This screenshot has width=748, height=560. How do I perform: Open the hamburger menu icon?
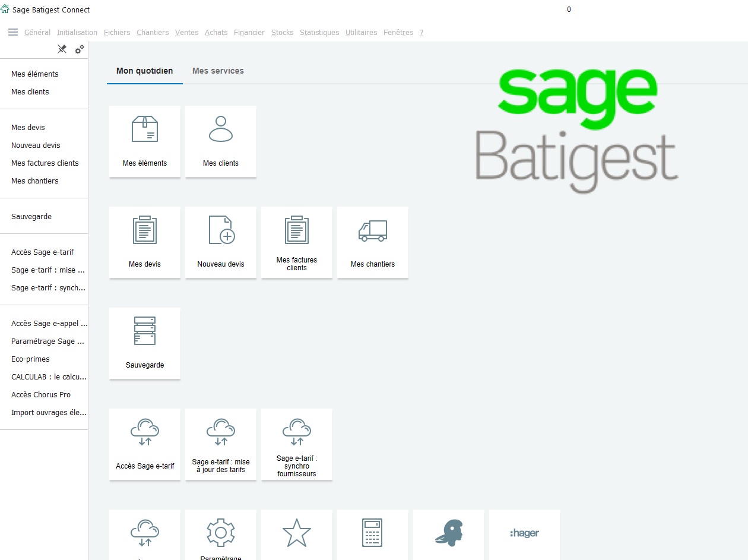click(x=13, y=32)
